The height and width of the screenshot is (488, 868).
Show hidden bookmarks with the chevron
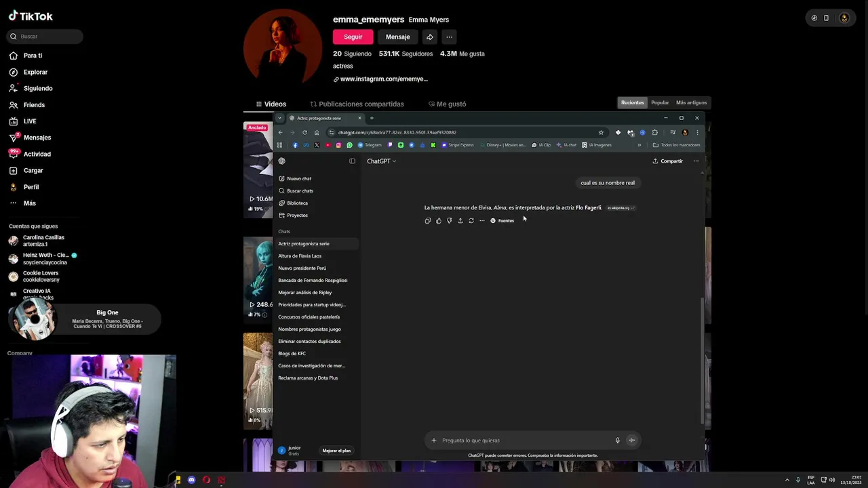639,145
